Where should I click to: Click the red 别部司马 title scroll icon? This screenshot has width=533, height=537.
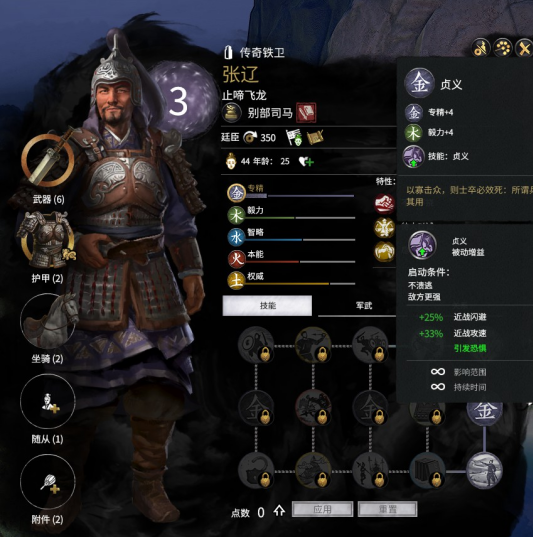(306, 113)
